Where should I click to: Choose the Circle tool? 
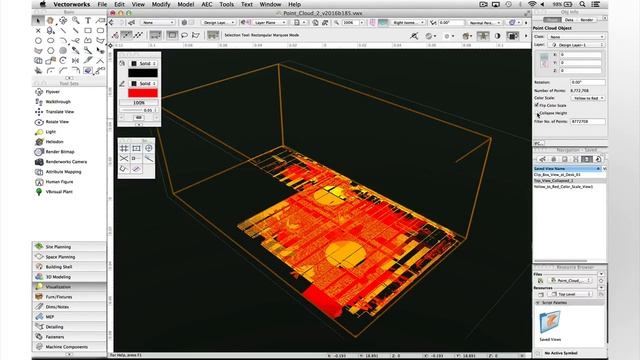[x=38, y=40]
